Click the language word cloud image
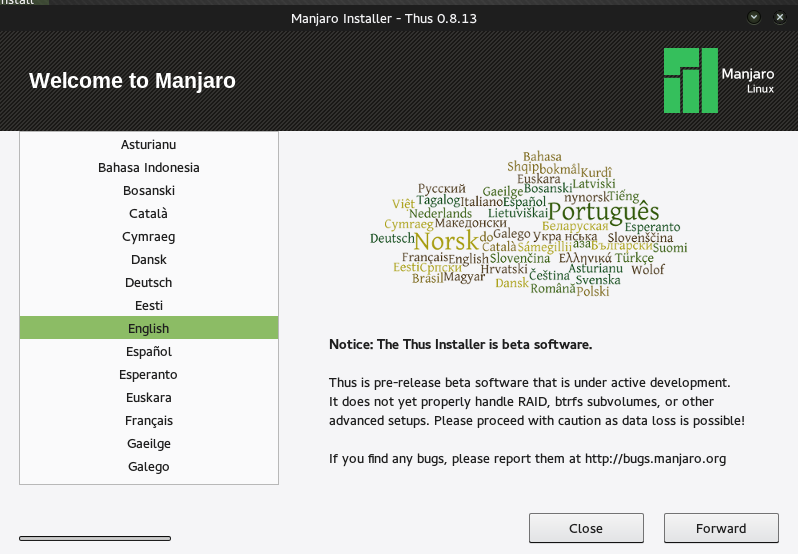The height and width of the screenshot is (554, 798). point(529,224)
